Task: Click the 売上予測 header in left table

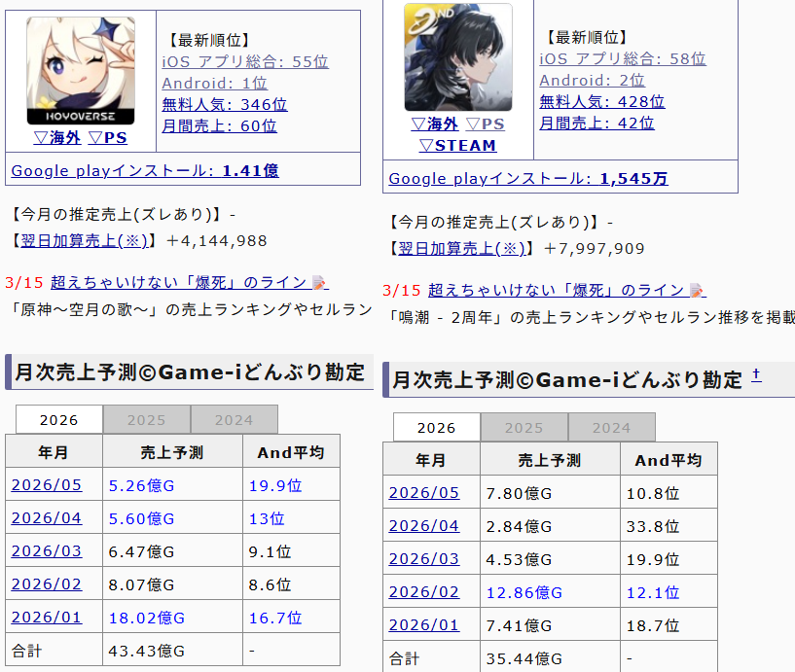Action: (x=172, y=451)
